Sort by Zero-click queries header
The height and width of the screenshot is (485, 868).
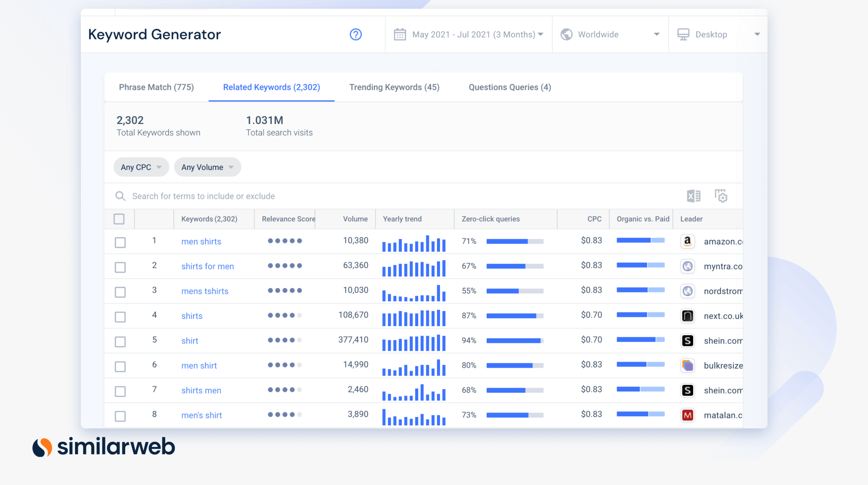pos(491,219)
